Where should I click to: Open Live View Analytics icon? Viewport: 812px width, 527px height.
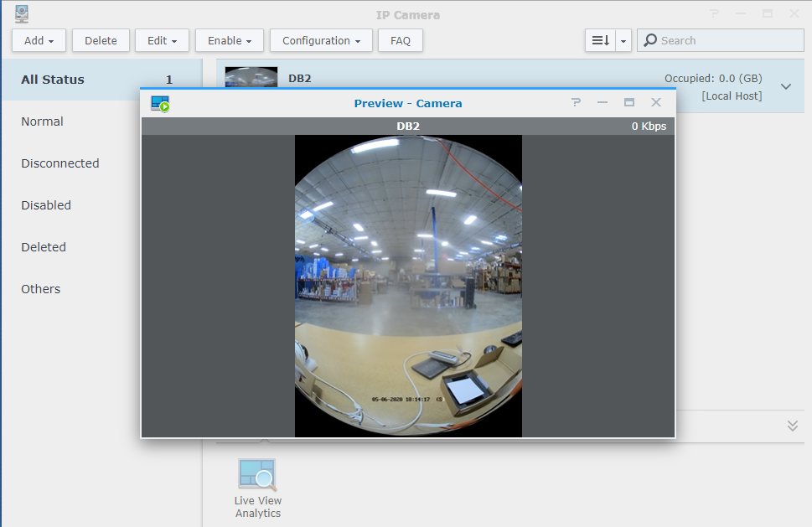tap(258, 488)
